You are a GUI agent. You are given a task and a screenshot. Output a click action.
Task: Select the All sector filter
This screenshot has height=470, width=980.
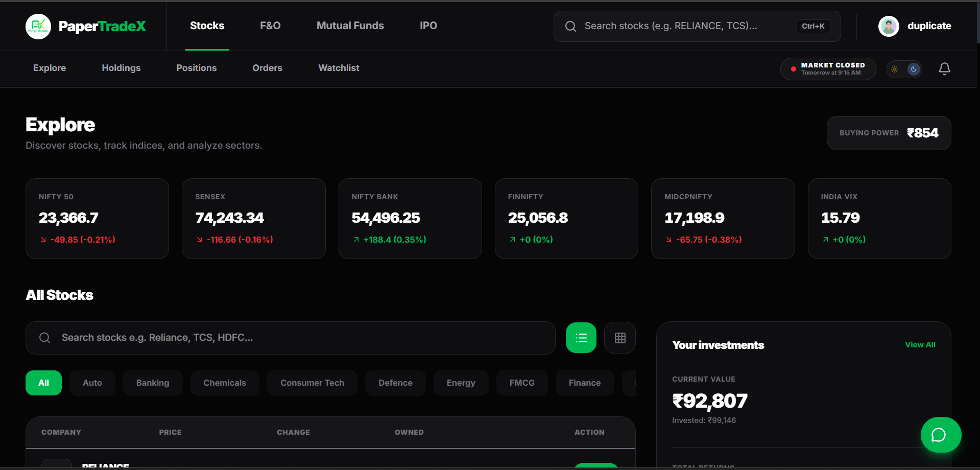(43, 383)
